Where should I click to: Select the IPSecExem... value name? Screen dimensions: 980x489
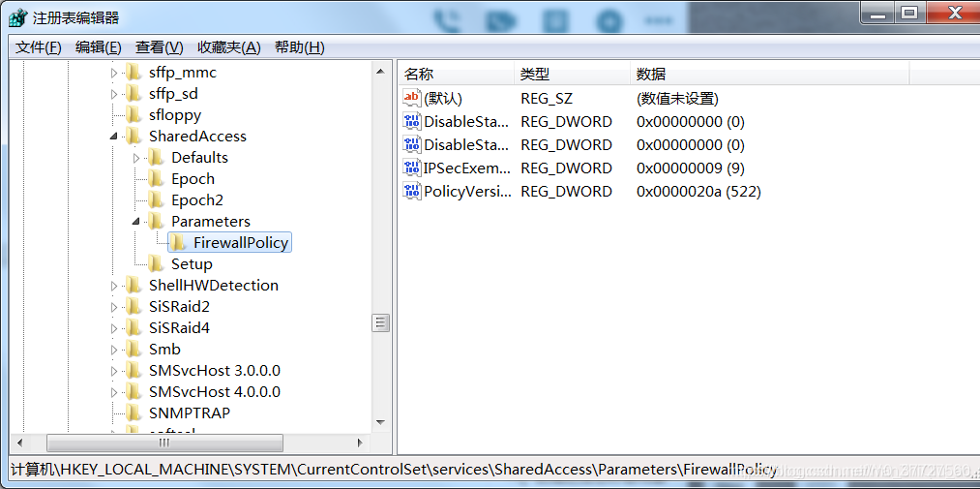click(467, 168)
